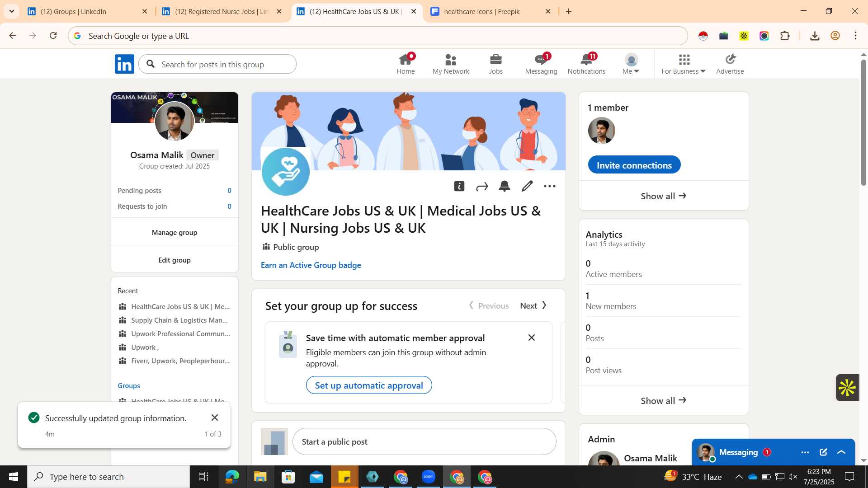Open the browser profile icon
The image size is (868, 488).
tap(835, 36)
